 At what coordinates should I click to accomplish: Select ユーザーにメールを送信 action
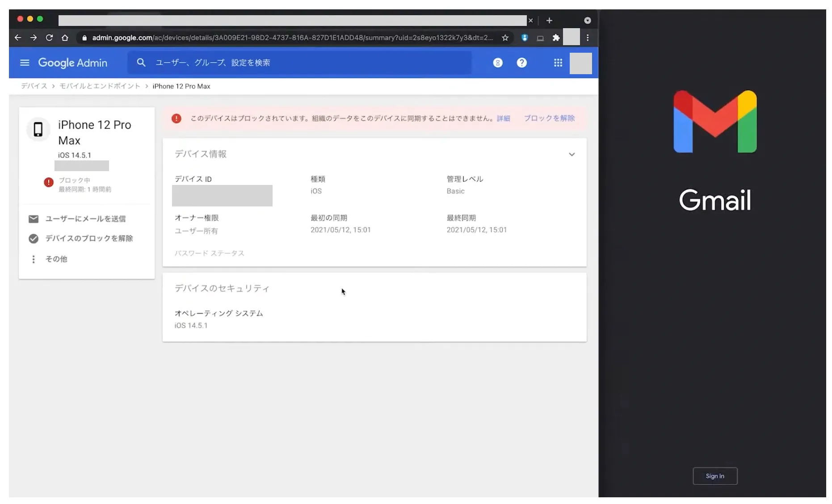click(85, 219)
